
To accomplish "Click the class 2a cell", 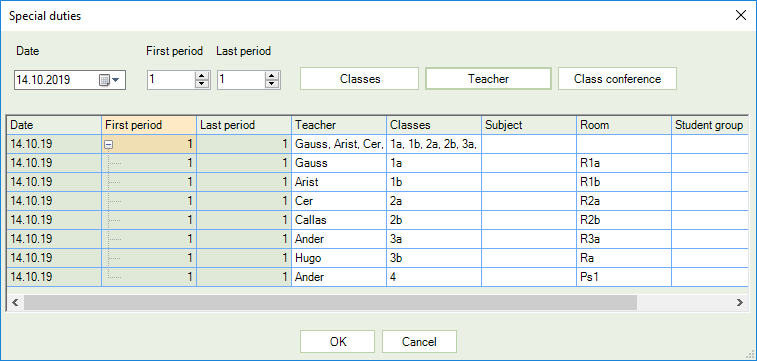I will point(434,201).
